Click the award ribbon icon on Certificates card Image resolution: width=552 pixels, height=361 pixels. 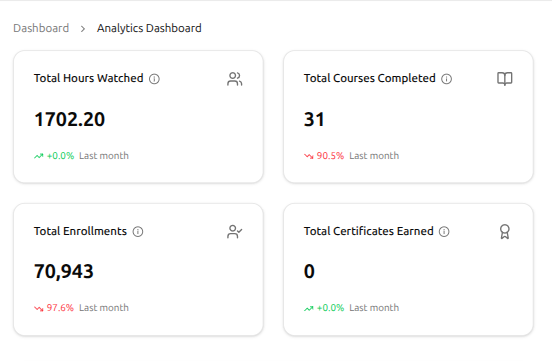(x=504, y=231)
